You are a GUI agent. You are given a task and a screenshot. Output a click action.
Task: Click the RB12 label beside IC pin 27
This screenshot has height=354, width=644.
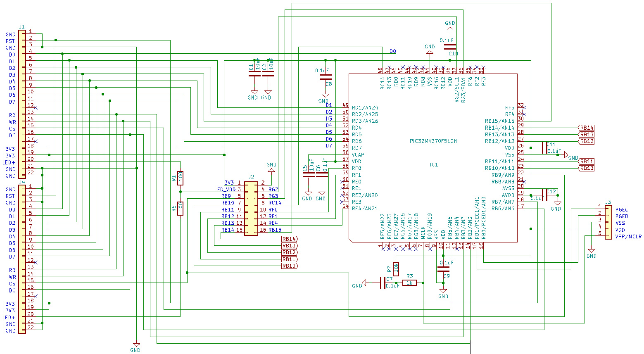pos(586,141)
